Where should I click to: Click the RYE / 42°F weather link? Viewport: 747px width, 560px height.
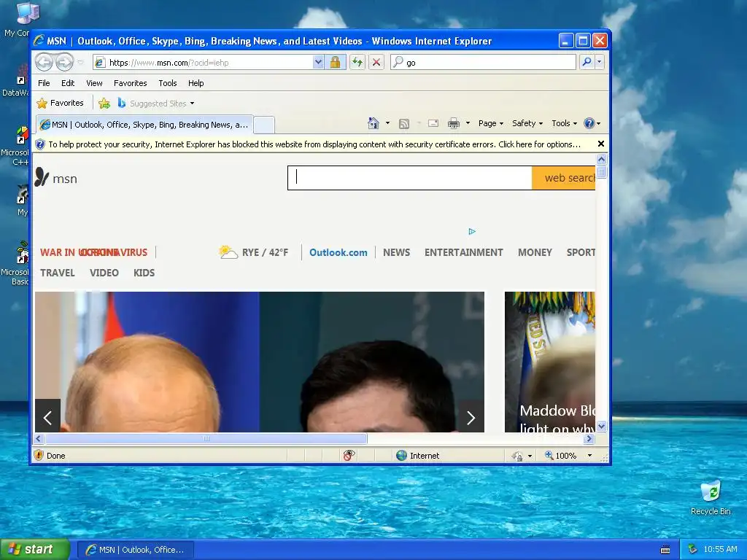[x=265, y=252]
